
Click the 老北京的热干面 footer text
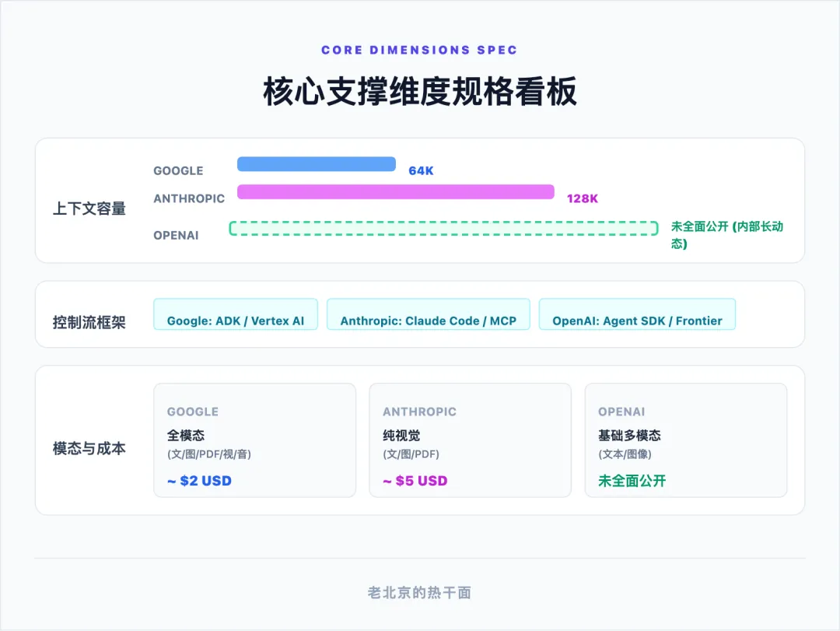pos(419,592)
